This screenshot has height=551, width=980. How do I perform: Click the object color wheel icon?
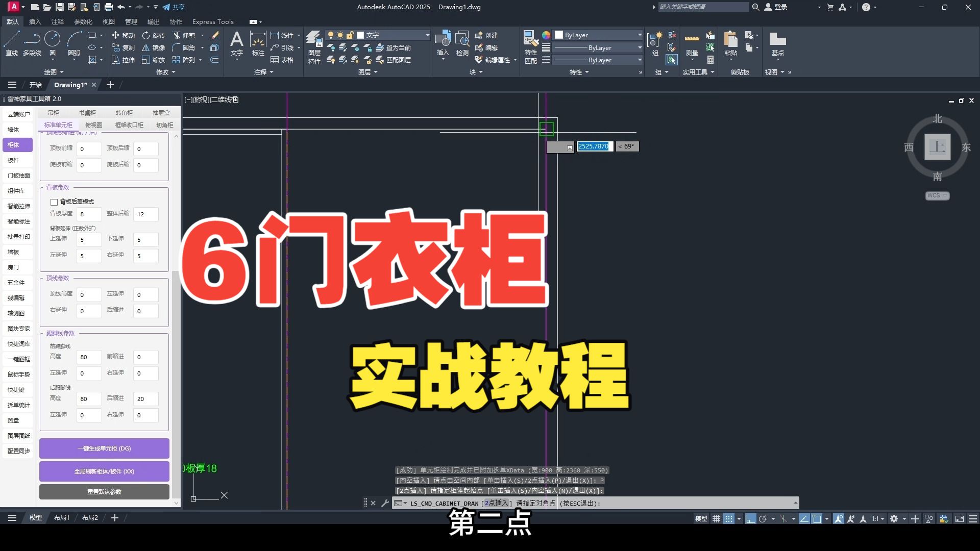tap(546, 35)
